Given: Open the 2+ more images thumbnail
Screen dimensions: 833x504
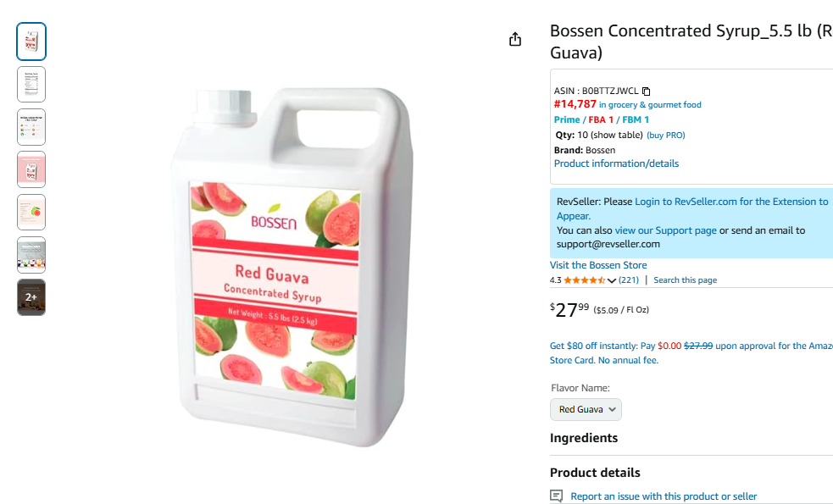Looking at the screenshot, I should (x=31, y=297).
